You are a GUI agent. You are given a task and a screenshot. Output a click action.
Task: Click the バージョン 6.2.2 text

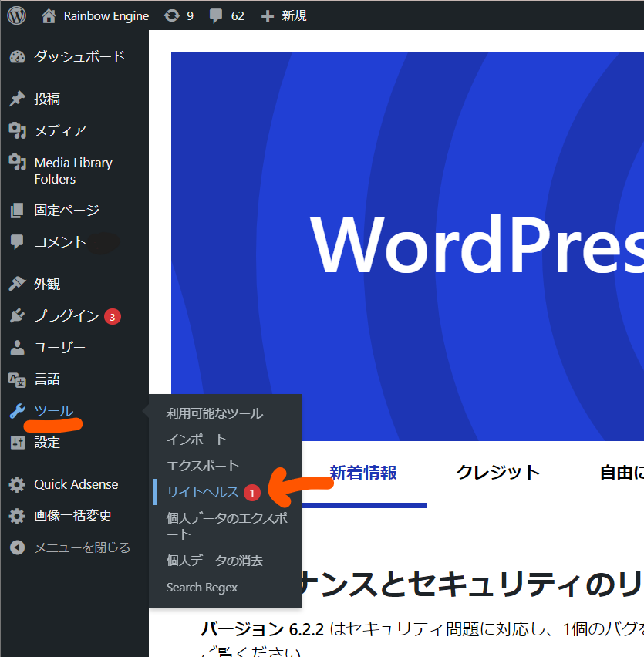(262, 629)
